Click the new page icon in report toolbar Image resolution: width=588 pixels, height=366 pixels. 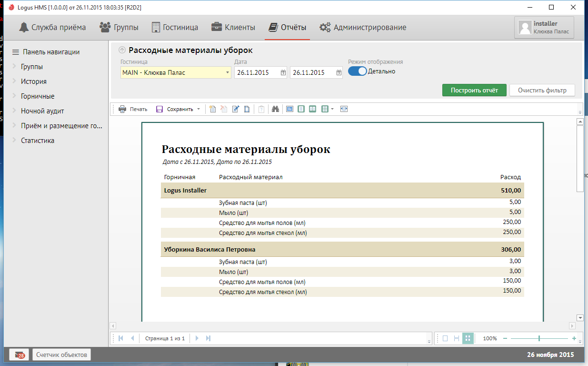[212, 109]
